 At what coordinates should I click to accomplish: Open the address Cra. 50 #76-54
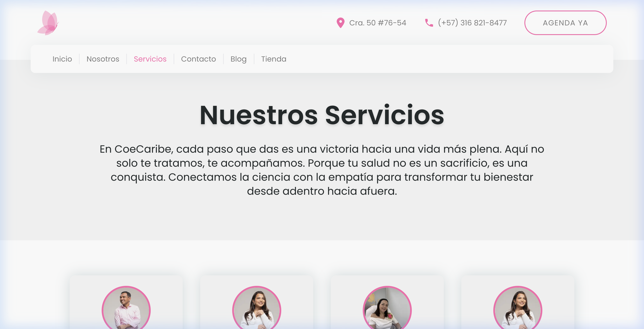(377, 23)
